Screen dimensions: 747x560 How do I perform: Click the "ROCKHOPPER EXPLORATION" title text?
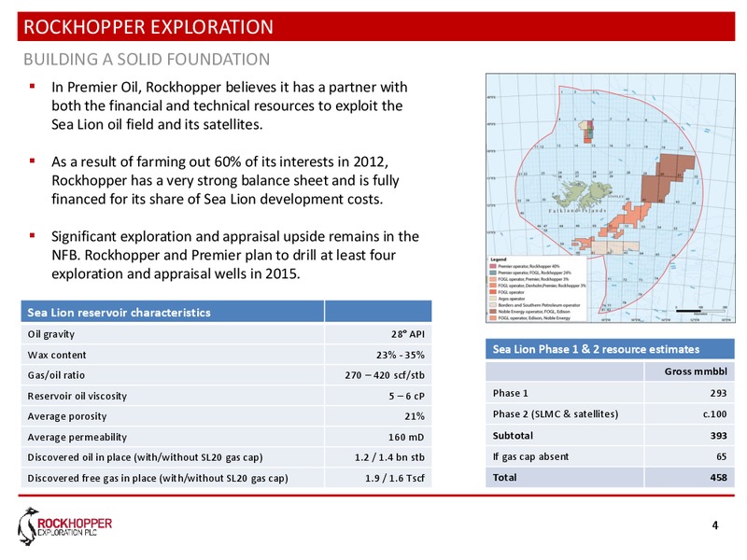pos(148,27)
